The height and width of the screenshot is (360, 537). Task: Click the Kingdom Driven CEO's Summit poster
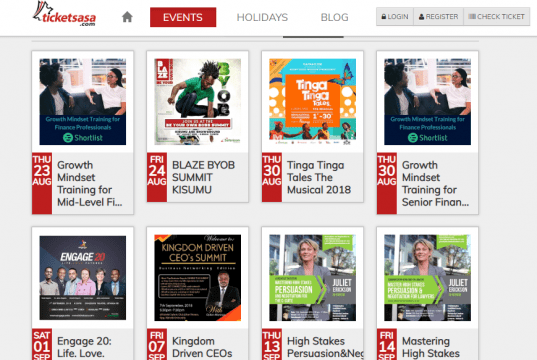[198, 278]
